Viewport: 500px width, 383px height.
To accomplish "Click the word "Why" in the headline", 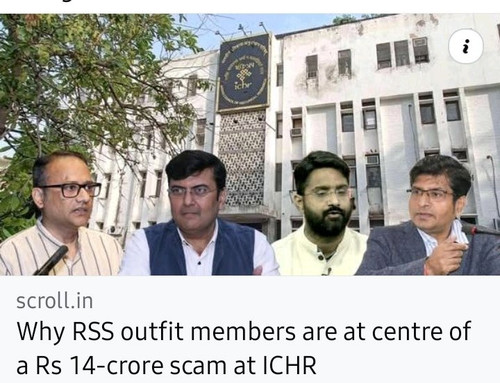I will click(x=41, y=332).
